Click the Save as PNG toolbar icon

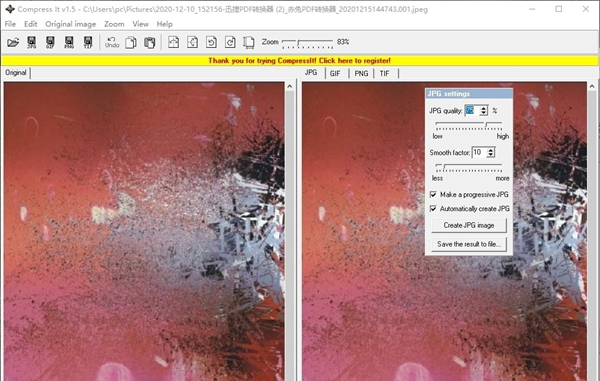click(x=69, y=42)
